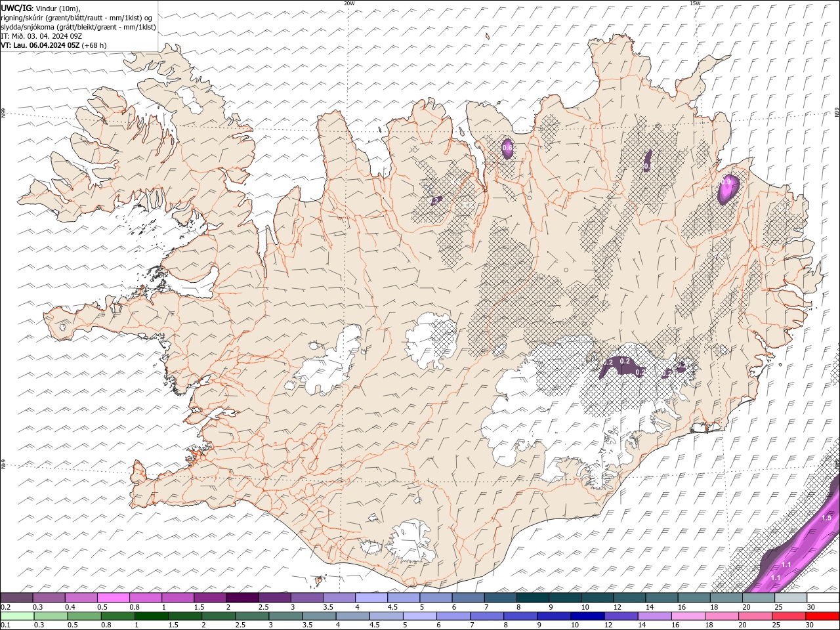Select the 30 bright red swatch in lower legend
This screenshot has width=840, height=630.
click(x=822, y=616)
